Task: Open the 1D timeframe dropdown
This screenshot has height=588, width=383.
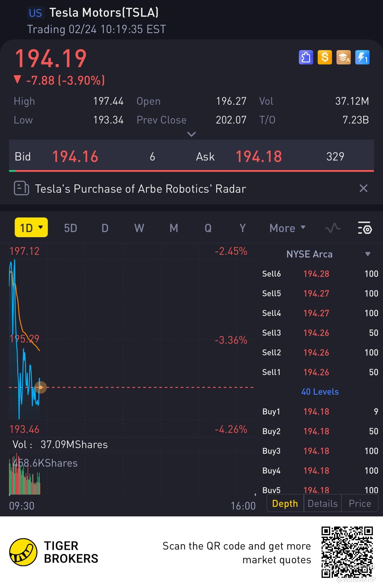Action: 31,228
